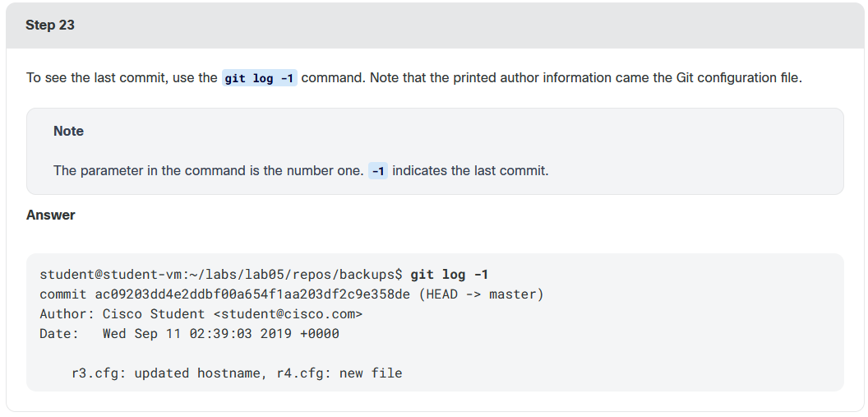Click the Date line Wed Sep 11 timestamp
The image size is (868, 417).
click(x=189, y=334)
